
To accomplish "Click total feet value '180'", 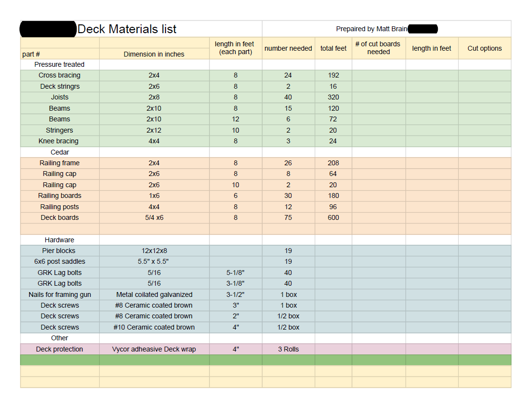I will tap(333, 196).
